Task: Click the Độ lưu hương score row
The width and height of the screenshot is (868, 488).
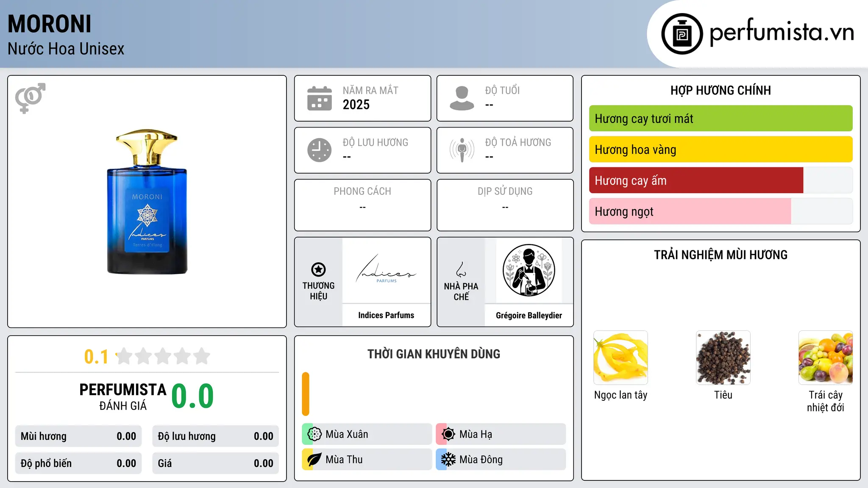Action: coord(216,436)
